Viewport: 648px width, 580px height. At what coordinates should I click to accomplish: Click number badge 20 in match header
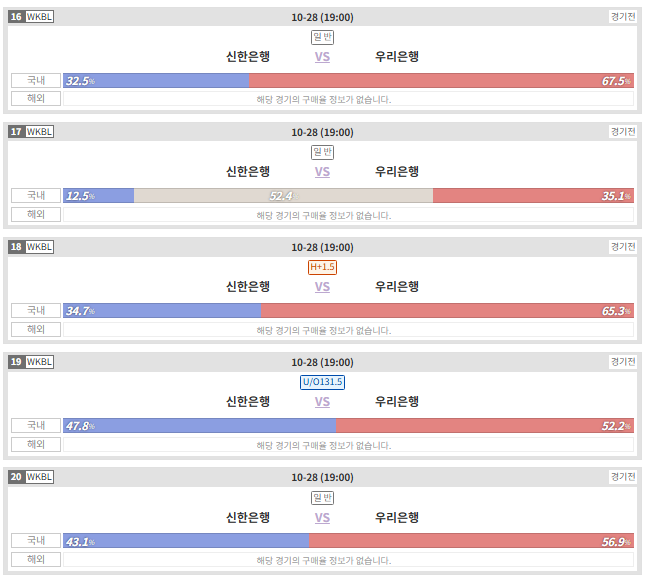coord(16,477)
